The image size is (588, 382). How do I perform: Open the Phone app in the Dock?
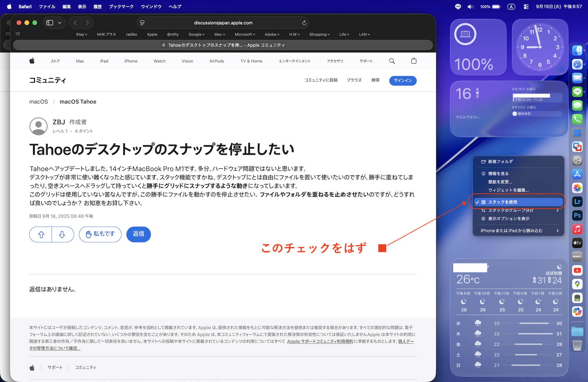click(x=577, y=119)
